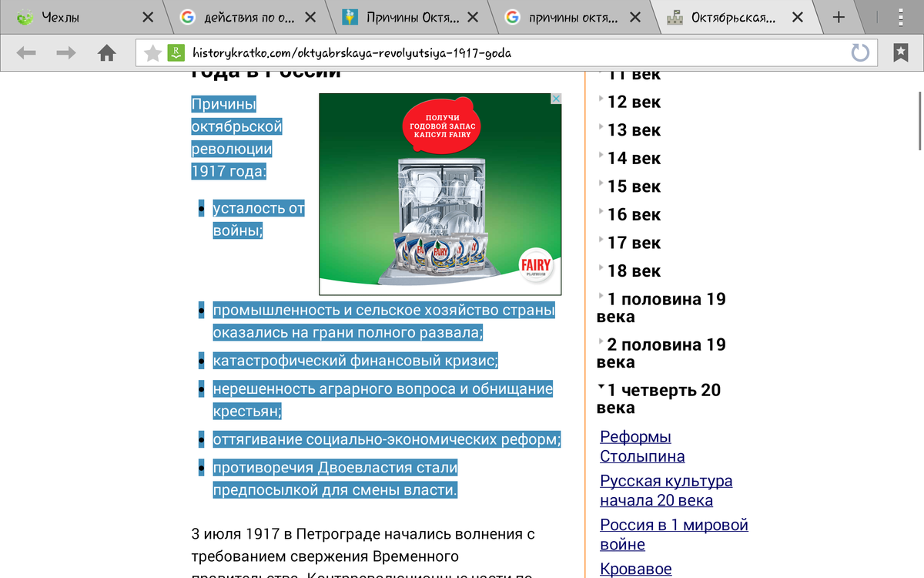
Task: Open the Fairy dishwasher capsules ad
Action: click(440, 194)
